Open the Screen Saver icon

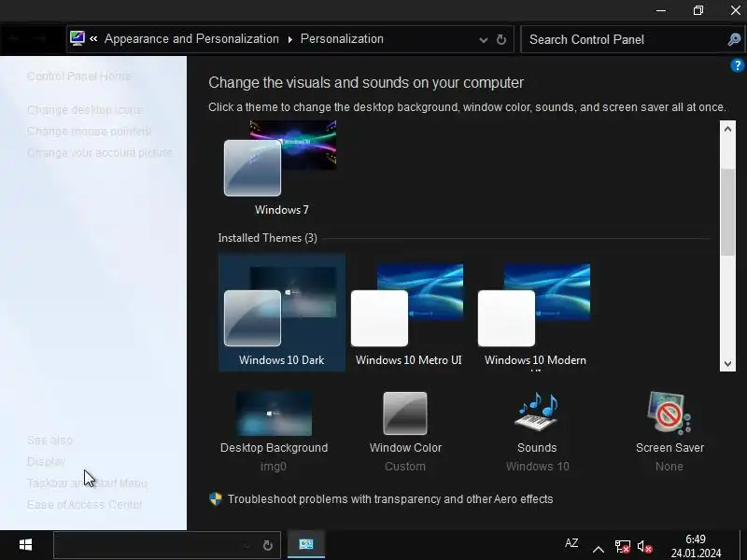tap(669, 413)
